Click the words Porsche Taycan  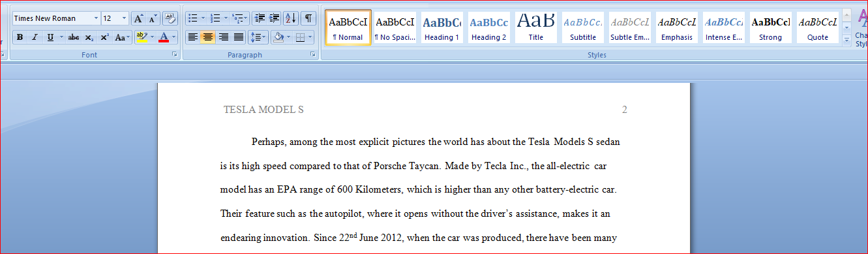click(407, 166)
